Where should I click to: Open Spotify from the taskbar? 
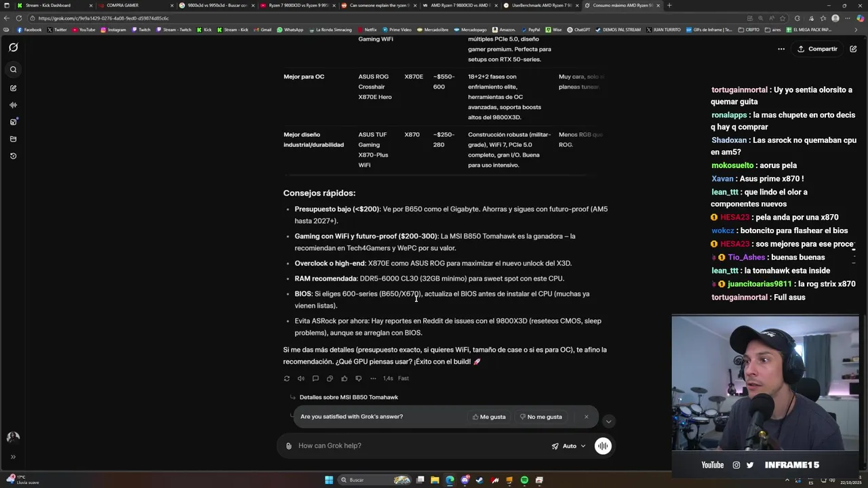[524, 480]
